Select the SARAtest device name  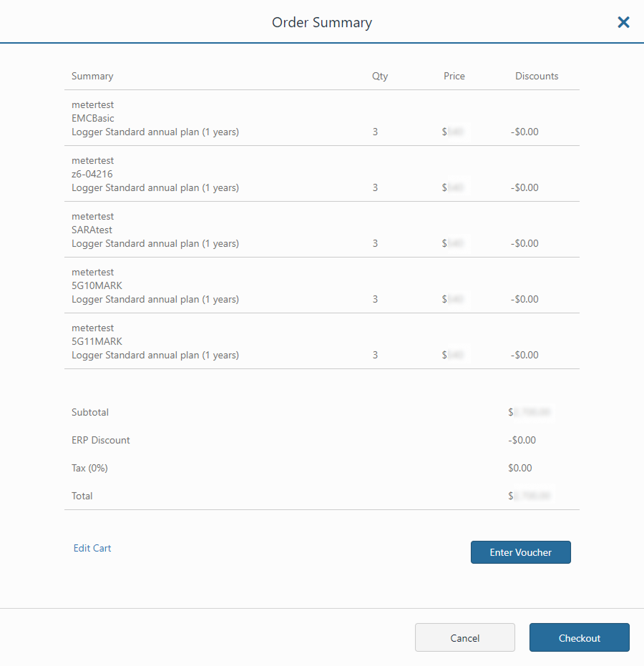click(92, 230)
